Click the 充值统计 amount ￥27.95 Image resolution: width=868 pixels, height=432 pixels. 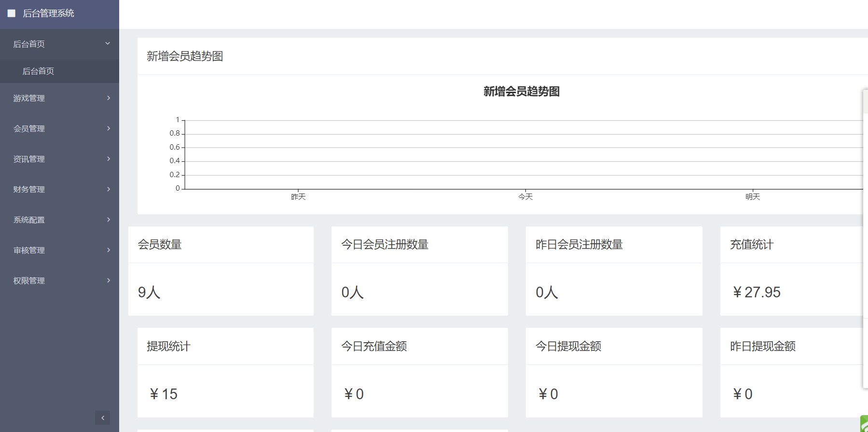(x=756, y=292)
